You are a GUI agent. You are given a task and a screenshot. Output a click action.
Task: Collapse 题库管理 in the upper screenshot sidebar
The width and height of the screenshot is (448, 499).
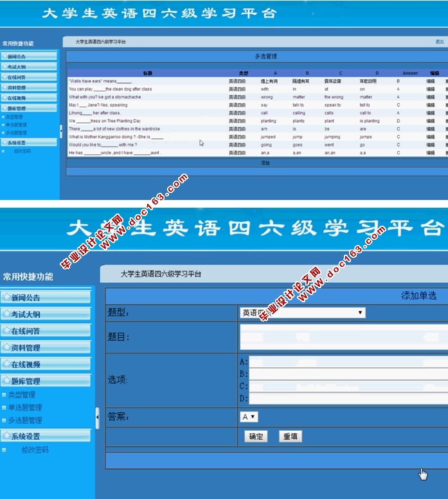click(x=29, y=108)
